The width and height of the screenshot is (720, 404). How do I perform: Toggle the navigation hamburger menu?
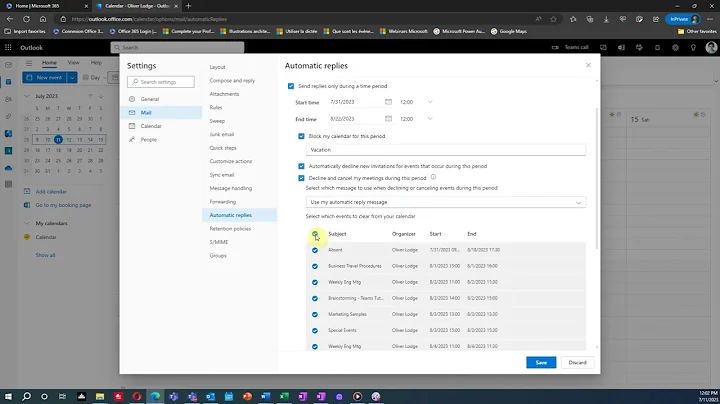coord(29,63)
